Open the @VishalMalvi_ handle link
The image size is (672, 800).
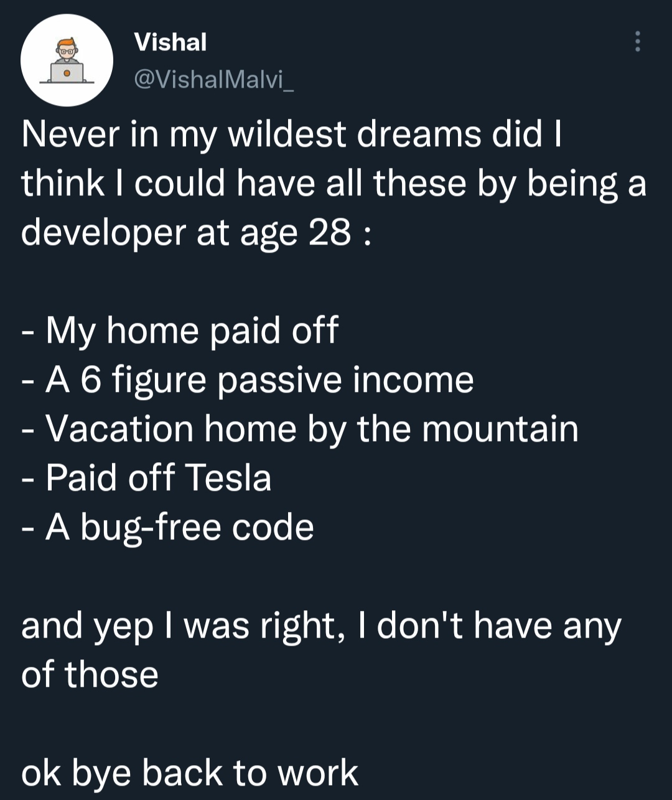coord(213,79)
